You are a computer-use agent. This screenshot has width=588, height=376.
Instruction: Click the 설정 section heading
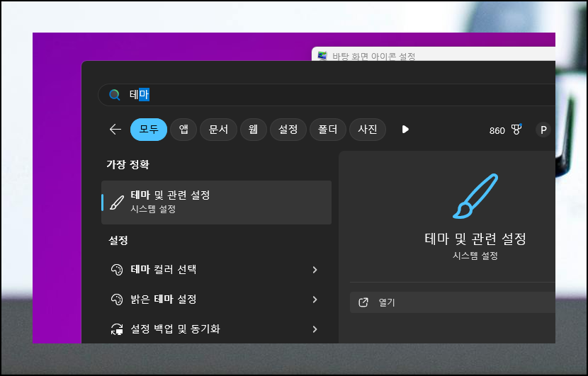coord(118,240)
